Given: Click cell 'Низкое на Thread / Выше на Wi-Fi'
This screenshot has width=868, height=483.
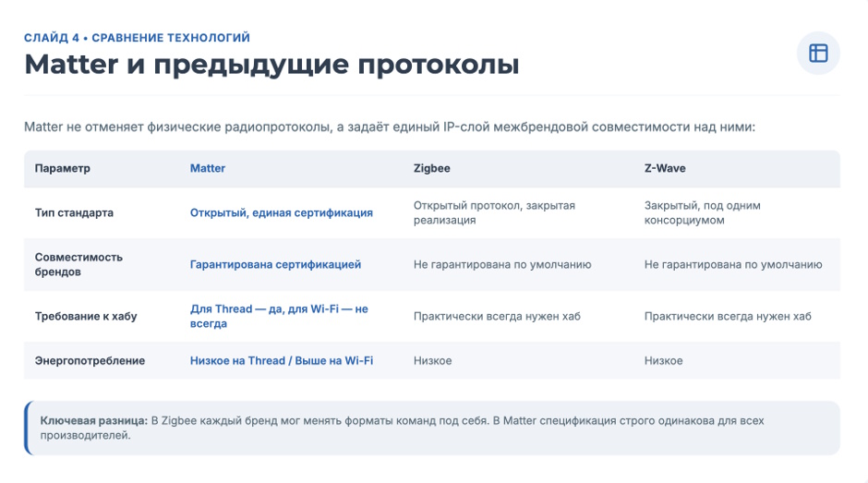Looking at the screenshot, I should [x=282, y=360].
